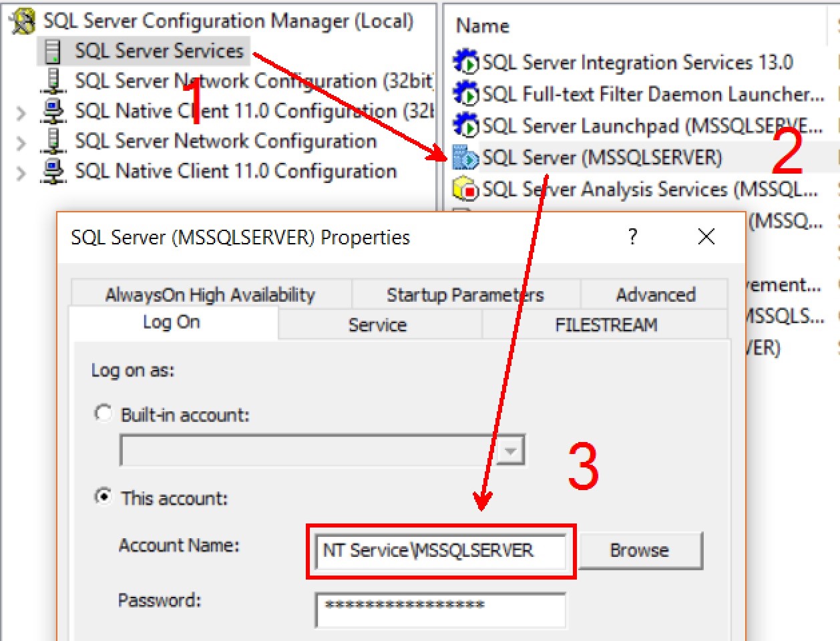Select the Built-in account radio button
Viewport: 840px width, 641px height.
pyautogui.click(x=103, y=413)
